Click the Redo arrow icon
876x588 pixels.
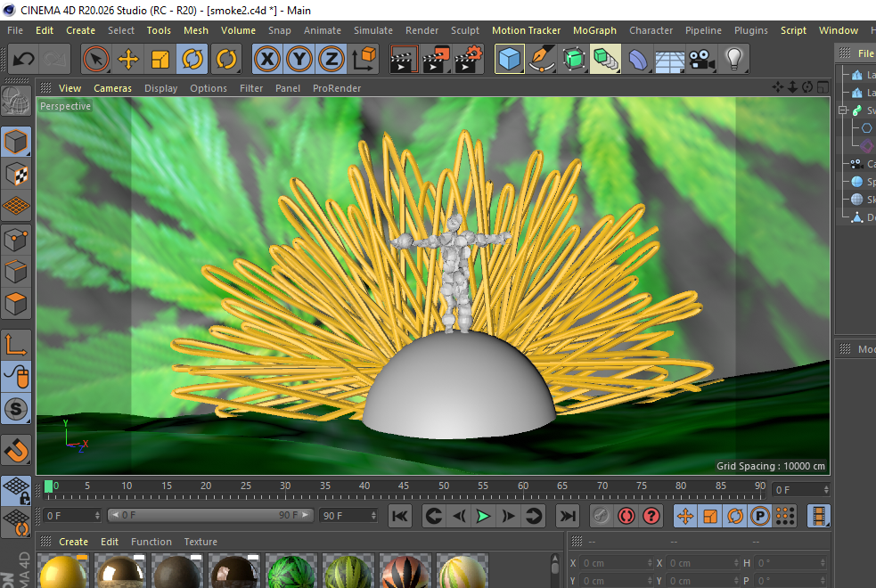point(54,59)
